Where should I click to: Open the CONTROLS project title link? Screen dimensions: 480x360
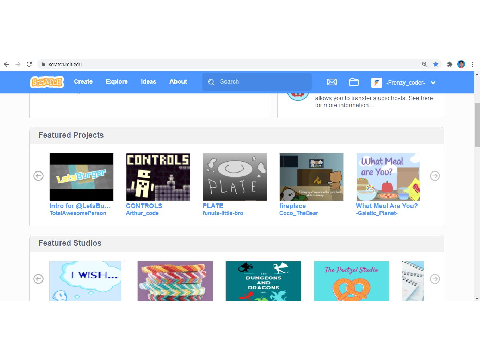pos(144,206)
